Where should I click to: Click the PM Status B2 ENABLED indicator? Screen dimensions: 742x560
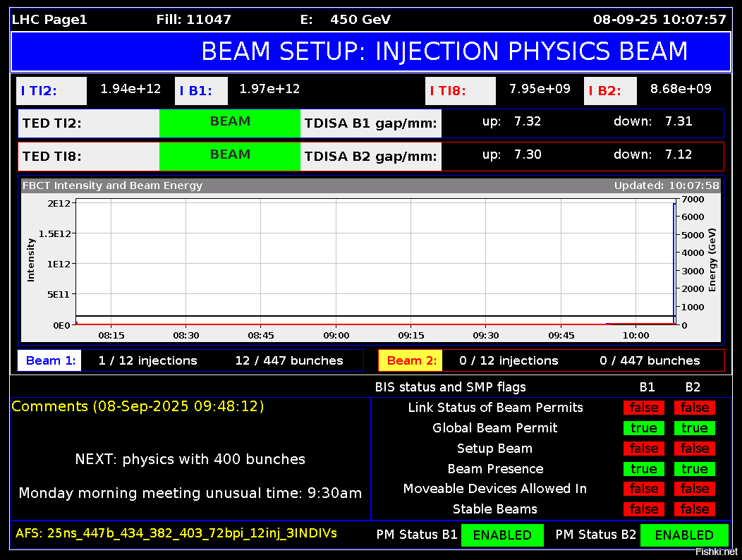coord(684,535)
